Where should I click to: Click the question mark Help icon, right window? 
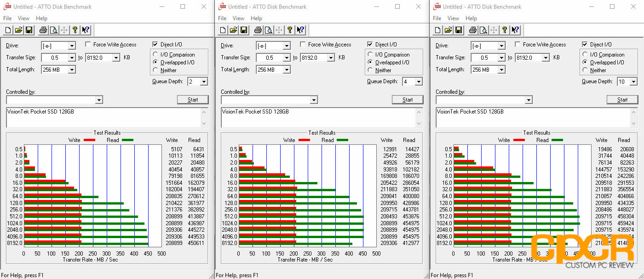(505, 30)
